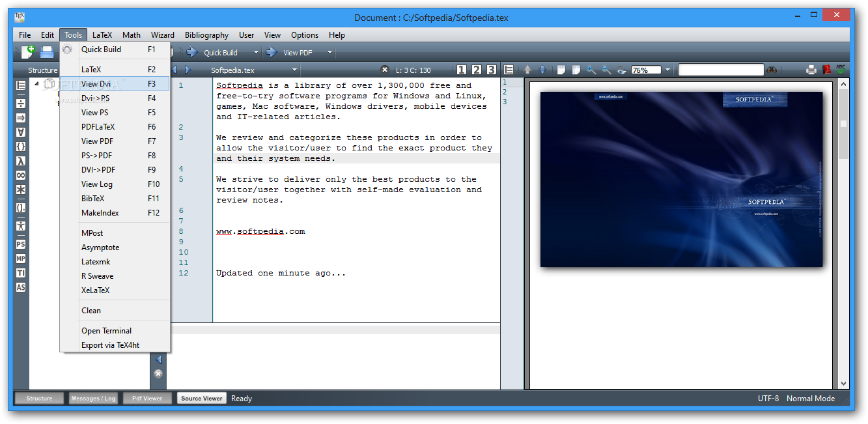Open Asymptote commands panel (AS icon)
This screenshot has width=868, height=424.
21,287
